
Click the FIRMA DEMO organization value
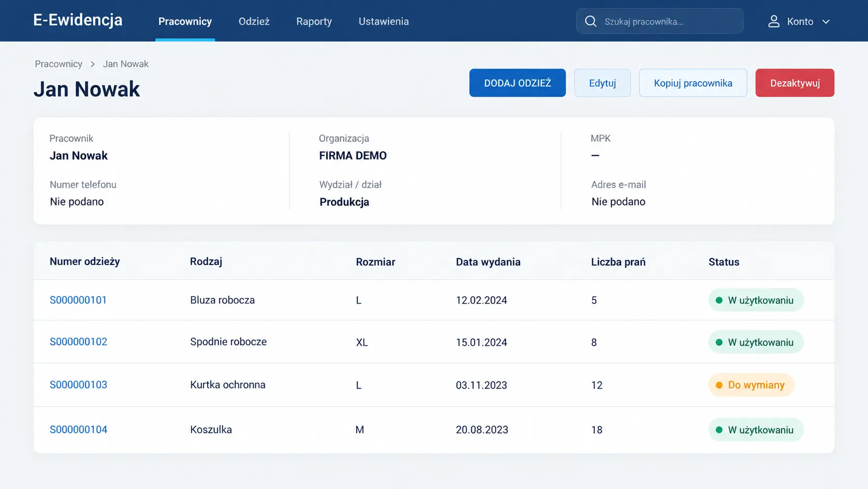click(352, 155)
